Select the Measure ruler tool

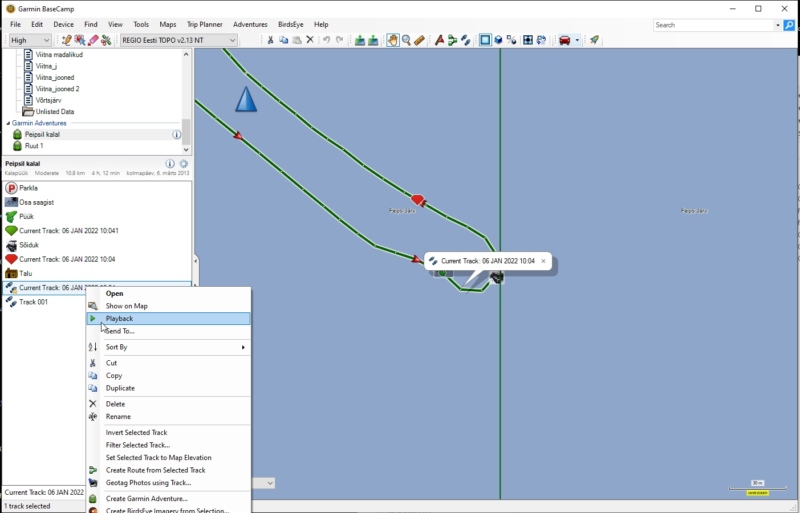[419, 40]
